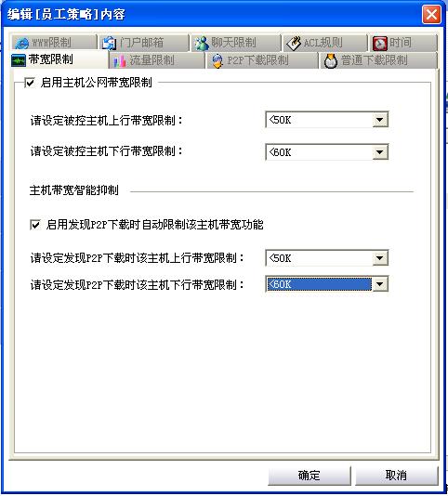Click the 流量限制 bar chart icon

point(120,60)
